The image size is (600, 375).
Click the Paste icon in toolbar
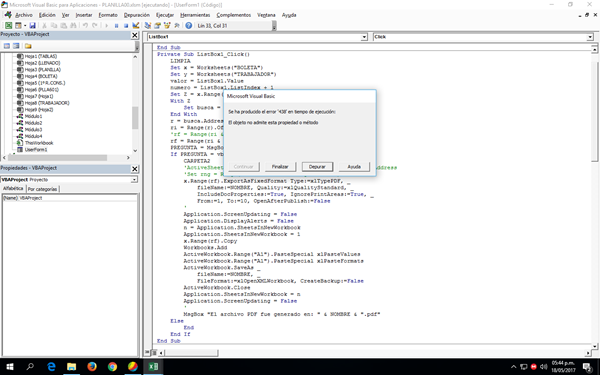click(x=64, y=26)
